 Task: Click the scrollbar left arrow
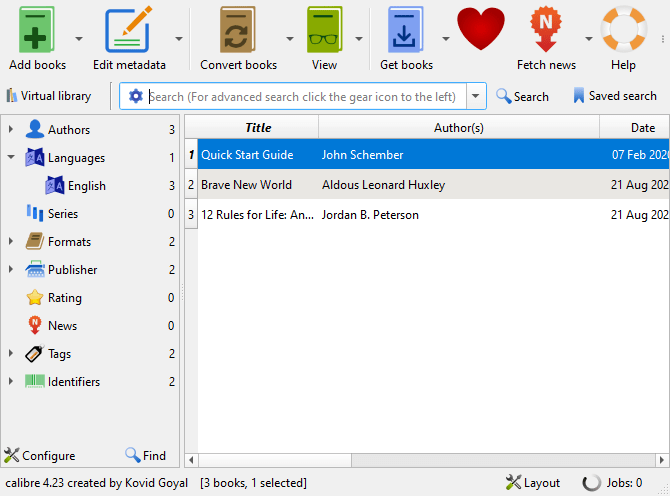pos(191,460)
